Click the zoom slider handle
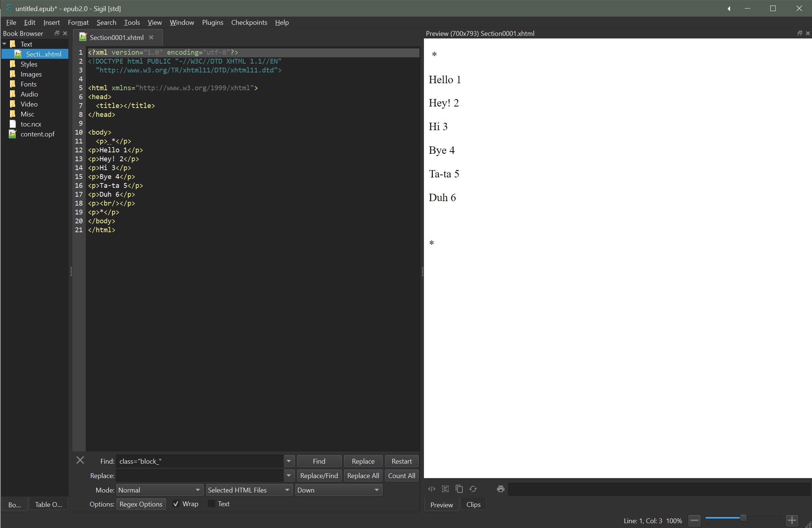Image resolution: width=812 pixels, height=528 pixels. pos(743,518)
